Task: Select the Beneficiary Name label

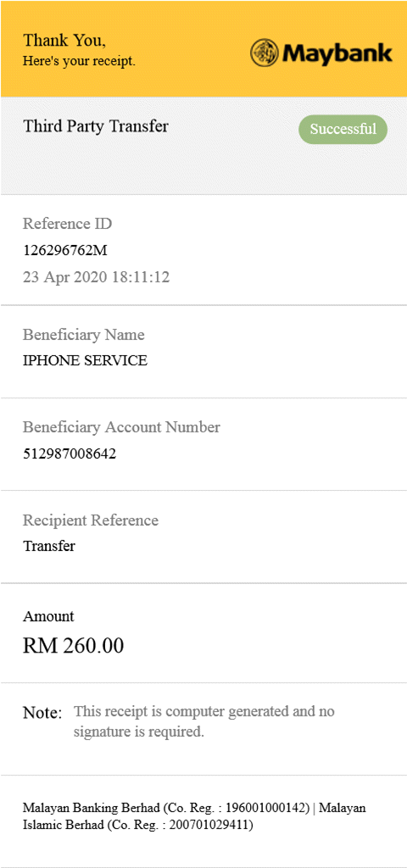Action: [84, 336]
